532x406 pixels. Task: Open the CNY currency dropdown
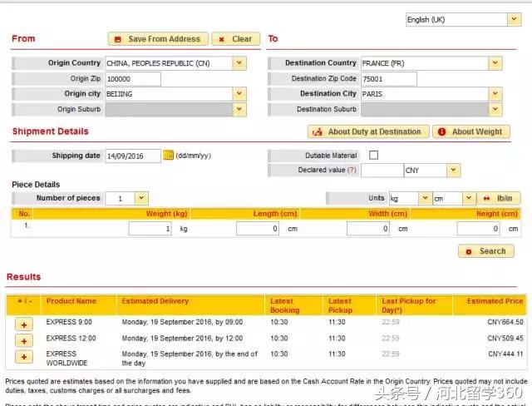[x=453, y=171]
